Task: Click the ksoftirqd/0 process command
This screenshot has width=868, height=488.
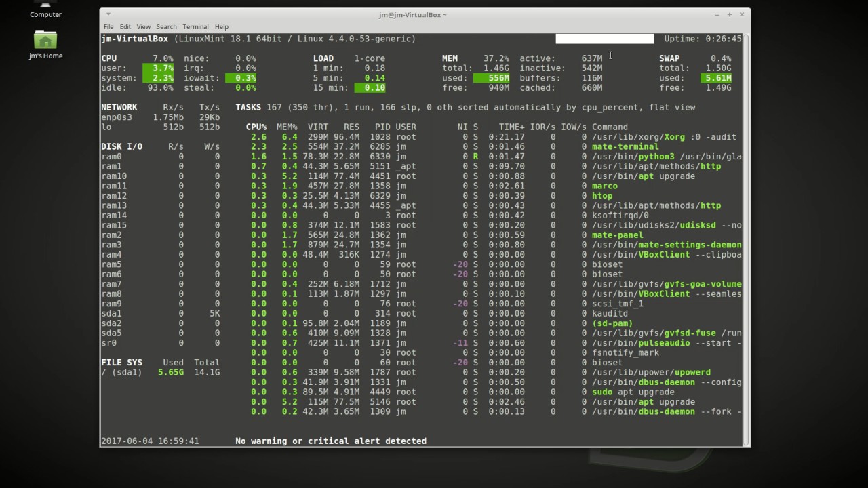Action: click(x=620, y=216)
